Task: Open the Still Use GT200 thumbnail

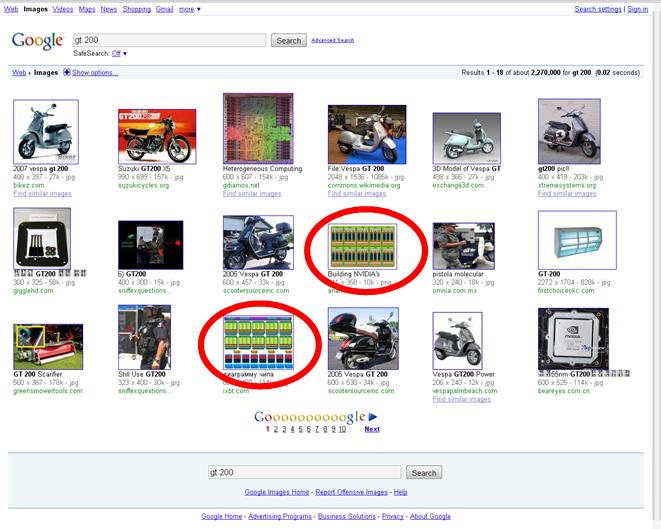Action: 144,337
